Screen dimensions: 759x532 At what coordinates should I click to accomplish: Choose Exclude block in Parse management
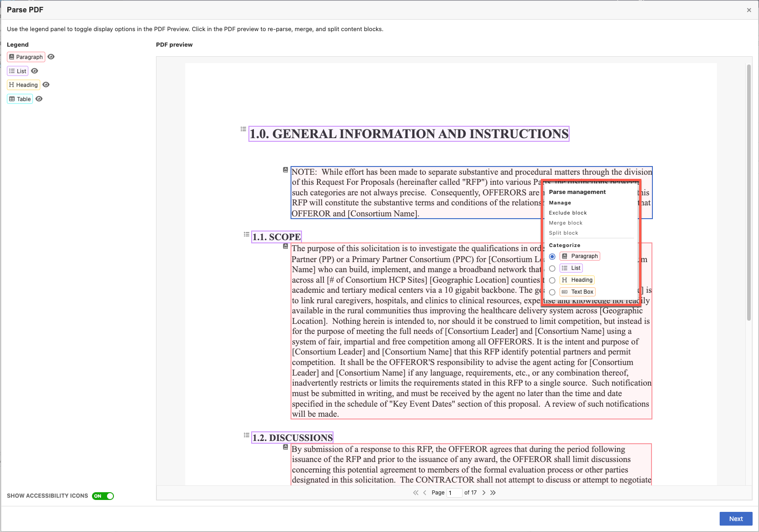pos(568,213)
